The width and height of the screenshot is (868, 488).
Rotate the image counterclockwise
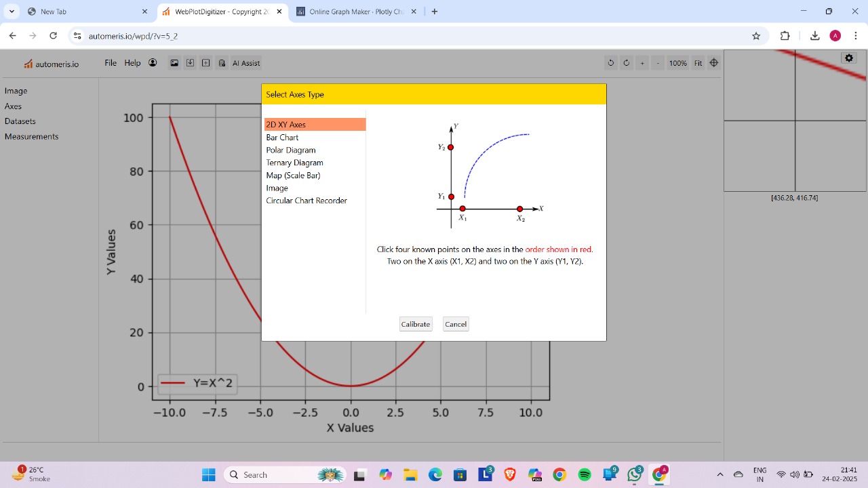point(611,63)
